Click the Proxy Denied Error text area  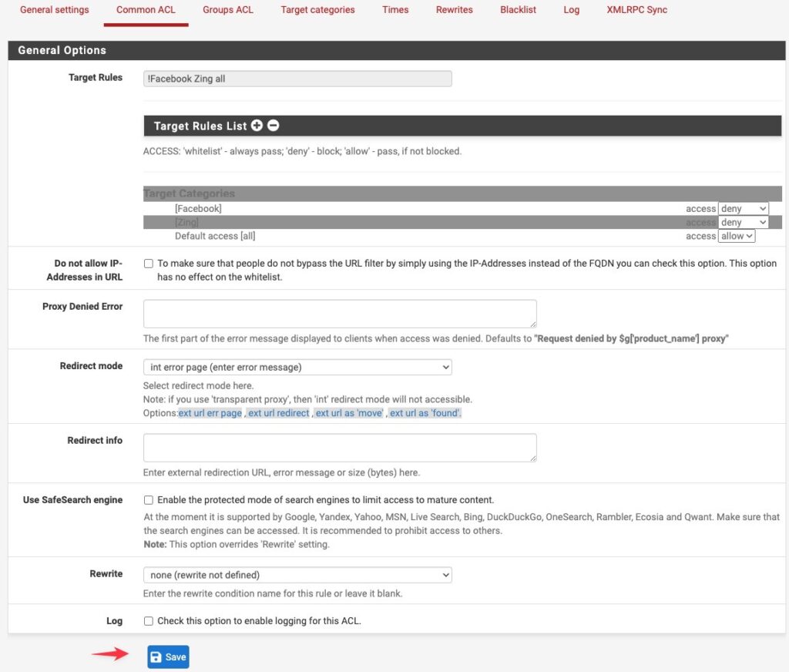[x=340, y=314]
